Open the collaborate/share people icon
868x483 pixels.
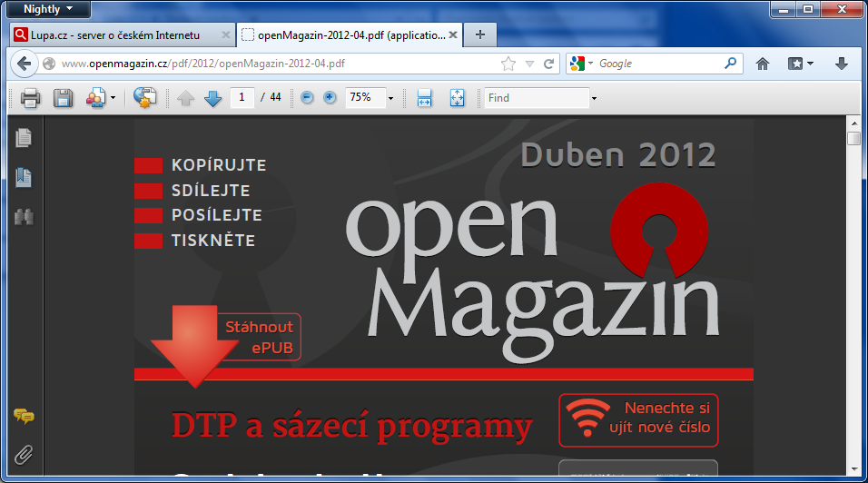[x=95, y=98]
